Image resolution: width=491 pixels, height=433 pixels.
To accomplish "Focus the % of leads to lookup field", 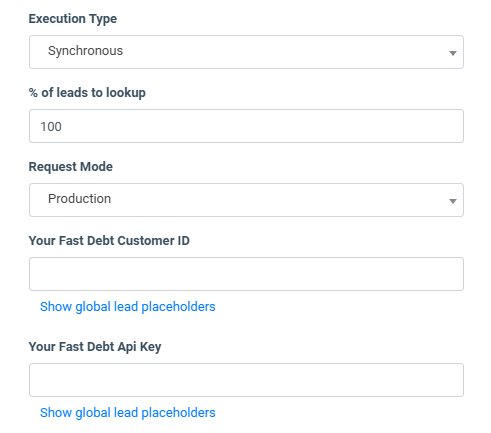I will (246, 126).
